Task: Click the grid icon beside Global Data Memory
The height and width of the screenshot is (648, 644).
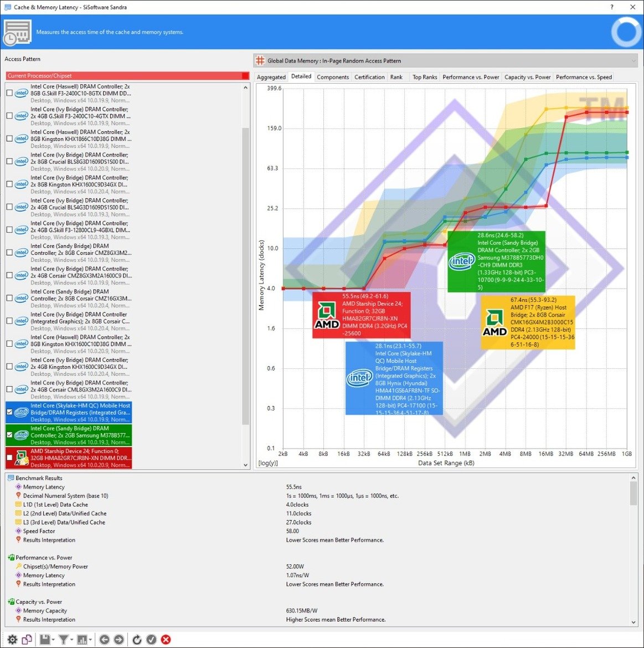Action: (x=260, y=61)
